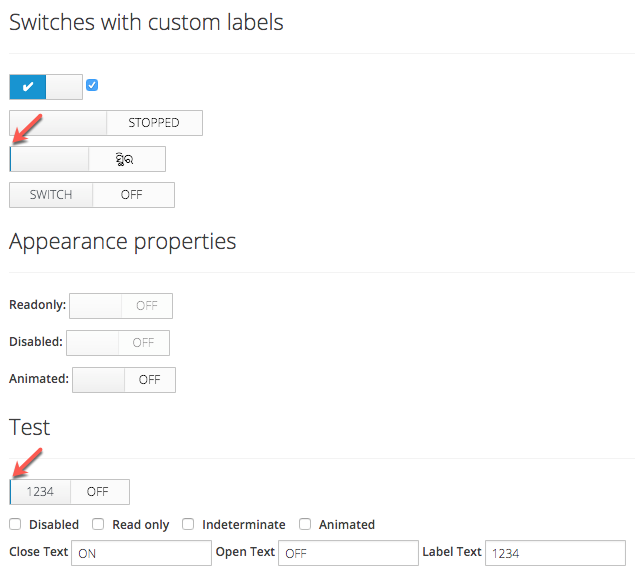Click the Open Text label
Screen dimensions: 635x580
click(245, 552)
